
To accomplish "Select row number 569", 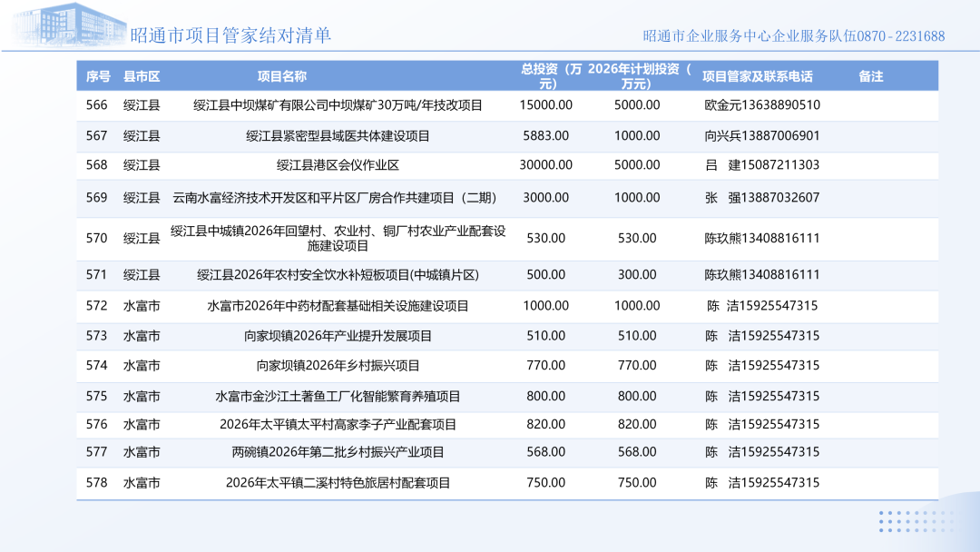I will (x=97, y=198).
